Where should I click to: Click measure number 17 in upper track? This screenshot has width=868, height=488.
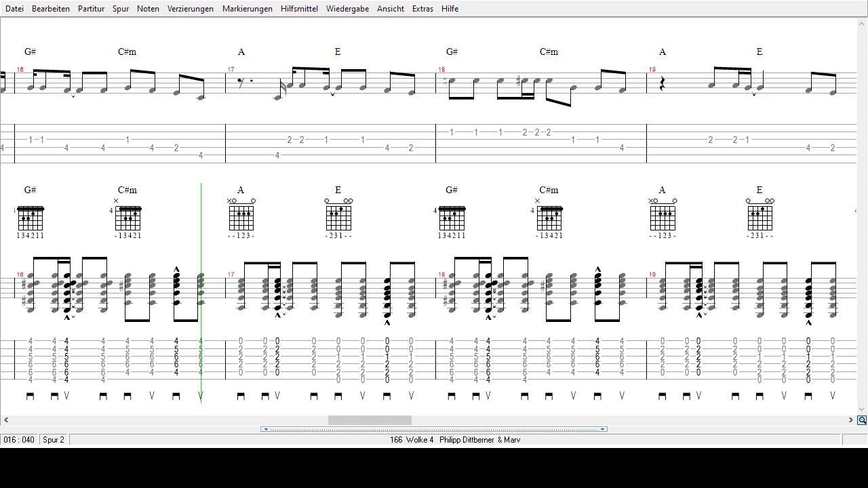click(x=231, y=70)
